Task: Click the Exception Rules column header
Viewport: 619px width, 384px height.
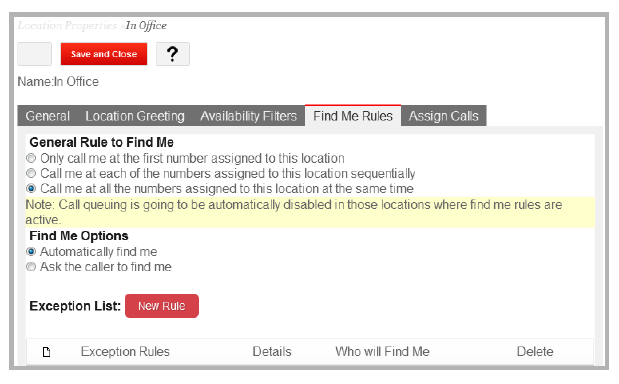Action: pyautogui.click(x=125, y=352)
